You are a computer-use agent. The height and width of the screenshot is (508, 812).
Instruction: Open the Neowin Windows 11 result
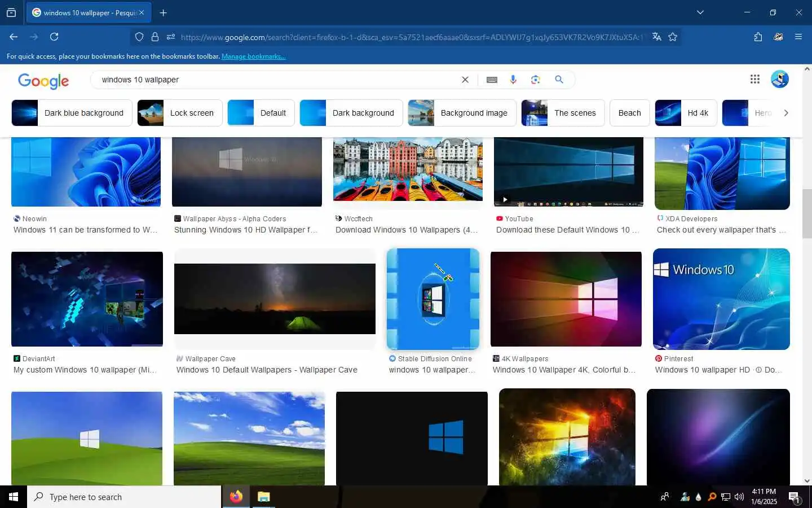86,230
